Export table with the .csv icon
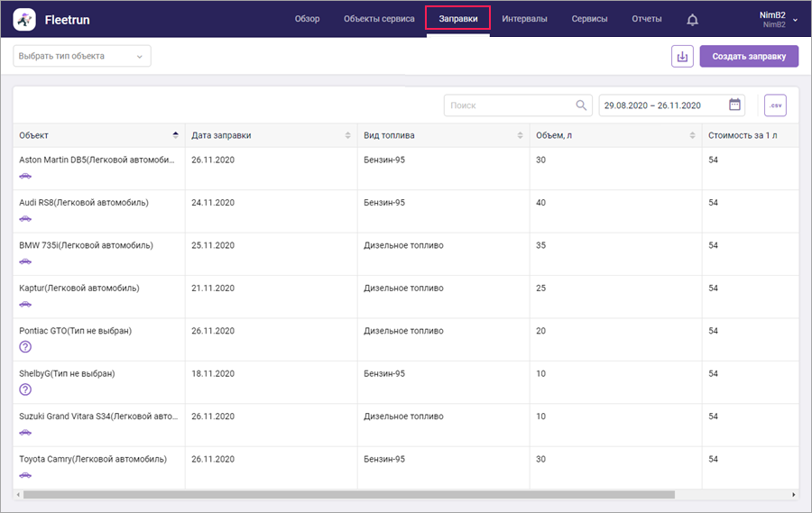Screen dimensions: 812x513 tap(774, 105)
